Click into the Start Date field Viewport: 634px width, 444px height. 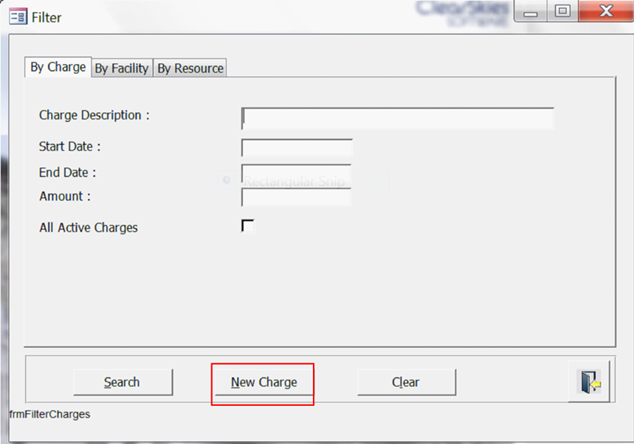click(x=297, y=149)
